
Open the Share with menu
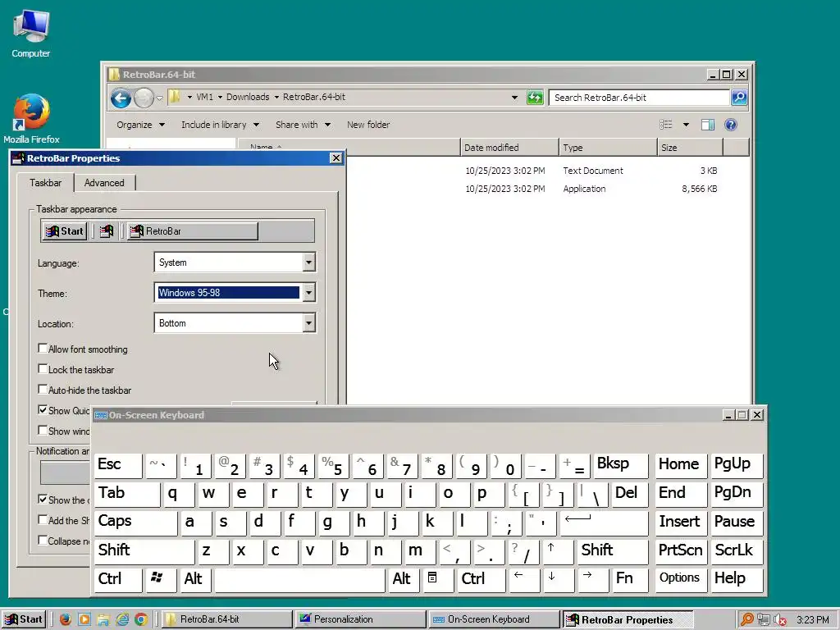(303, 125)
